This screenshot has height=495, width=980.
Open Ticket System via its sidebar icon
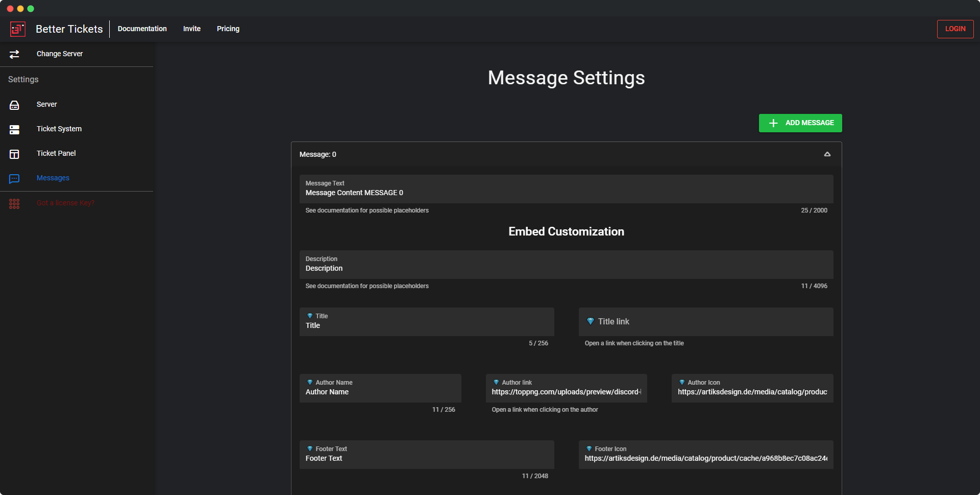14,130
